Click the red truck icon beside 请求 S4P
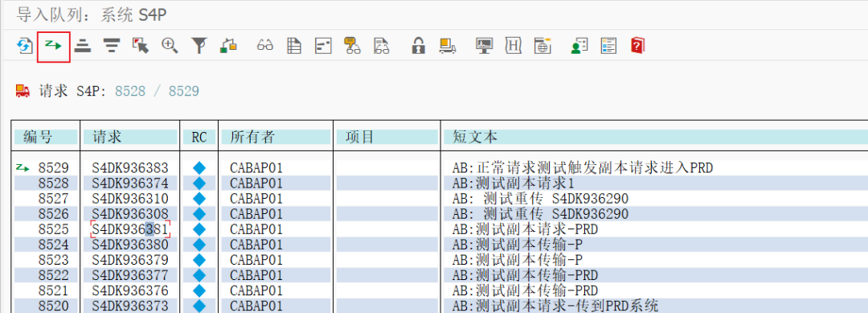Viewport: 868px width, 313px height. (x=23, y=91)
